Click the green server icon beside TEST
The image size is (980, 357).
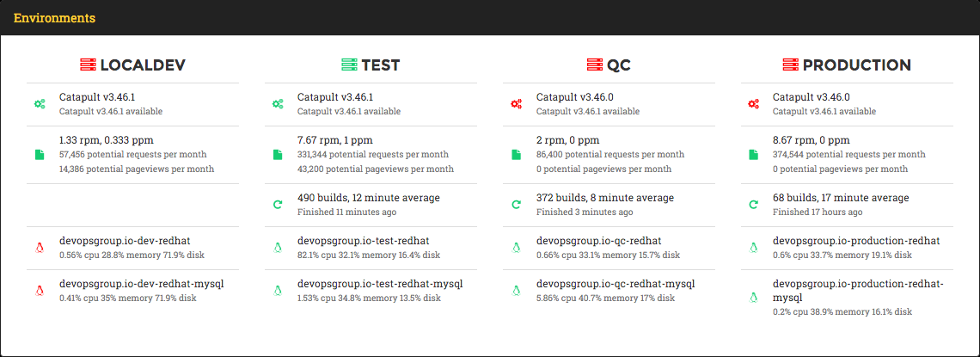[x=349, y=65]
